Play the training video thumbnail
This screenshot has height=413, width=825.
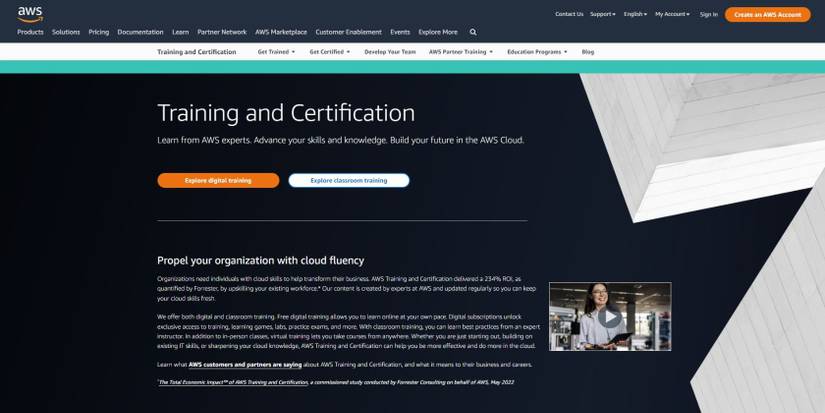point(610,316)
